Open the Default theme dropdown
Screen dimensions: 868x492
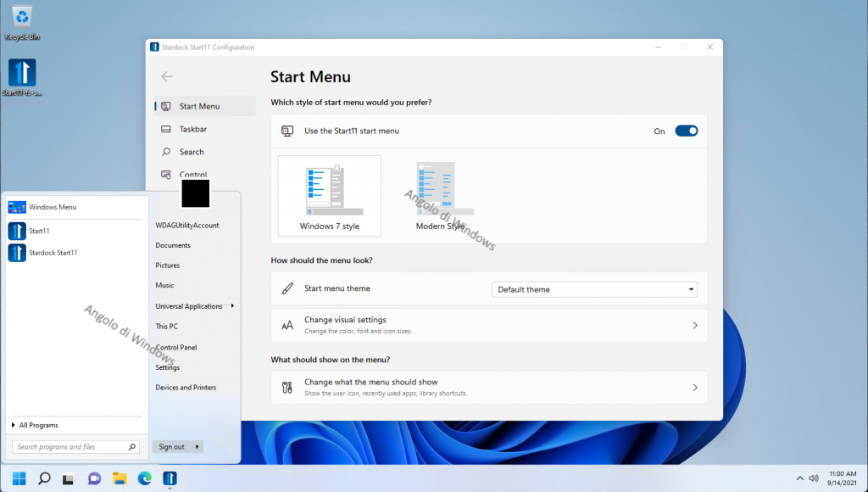593,289
